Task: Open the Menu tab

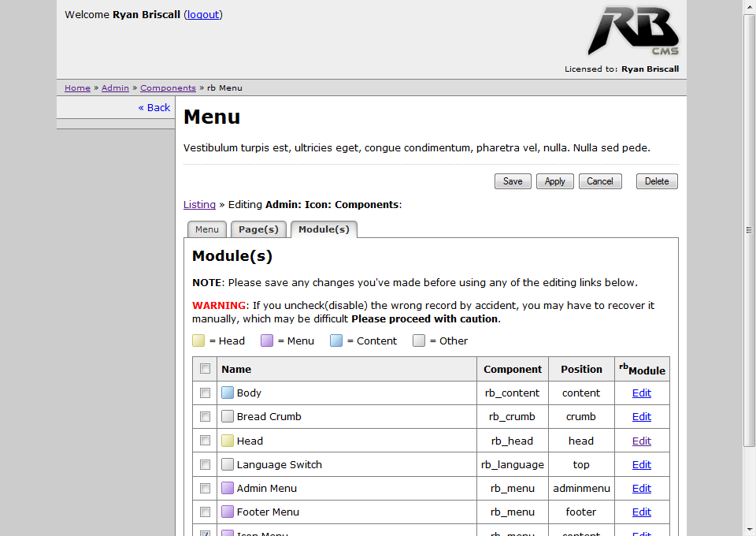Action: tap(207, 229)
